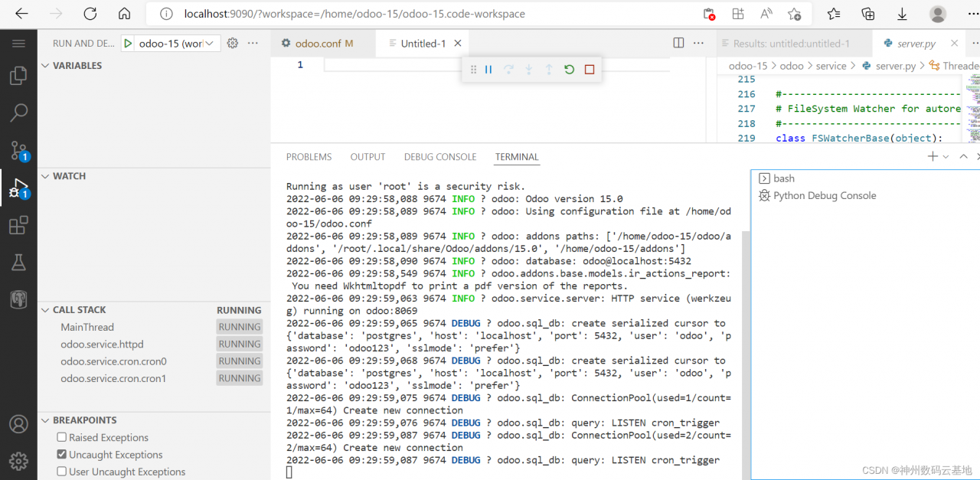Switch to the Untitled-1 editor tab

click(423, 44)
